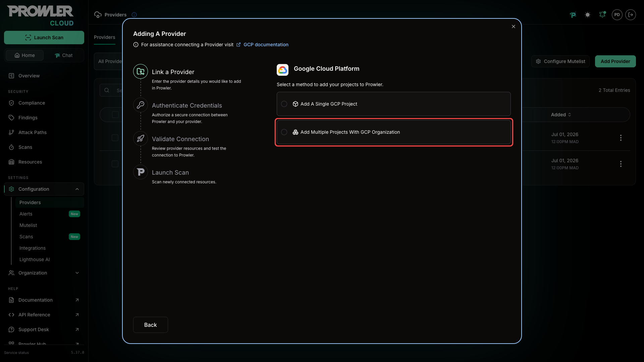This screenshot has width=644, height=362.
Task: Collapse the Configuration section chevron
Action: 77,189
